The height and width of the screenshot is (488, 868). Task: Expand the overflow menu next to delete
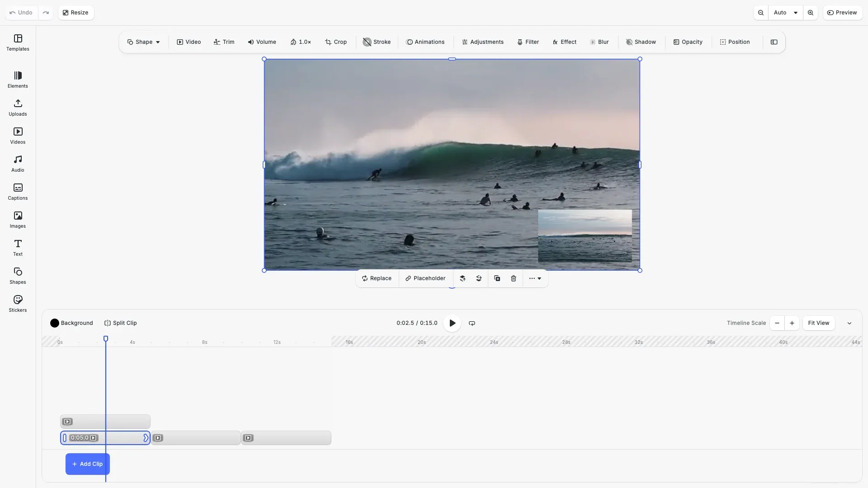coord(535,278)
